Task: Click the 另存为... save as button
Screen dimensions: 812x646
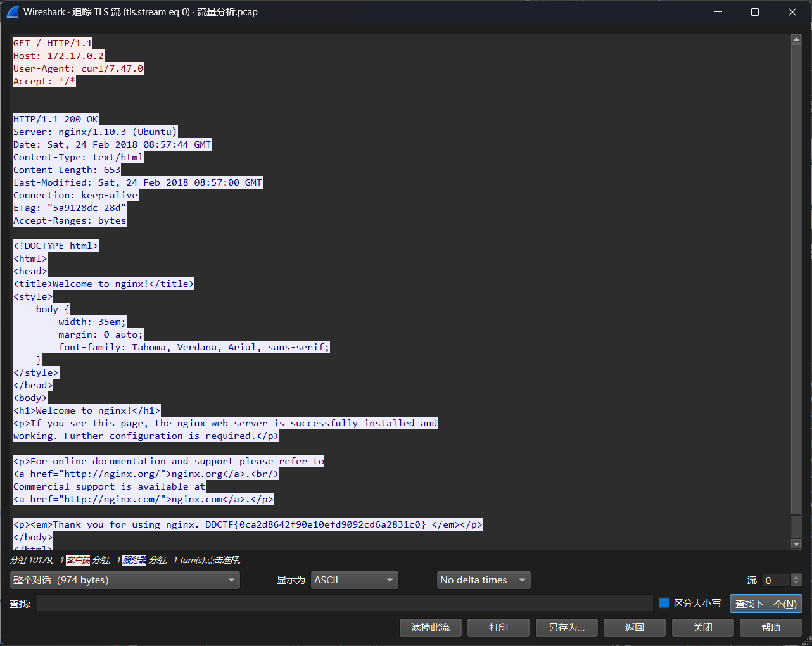Action: coord(566,628)
